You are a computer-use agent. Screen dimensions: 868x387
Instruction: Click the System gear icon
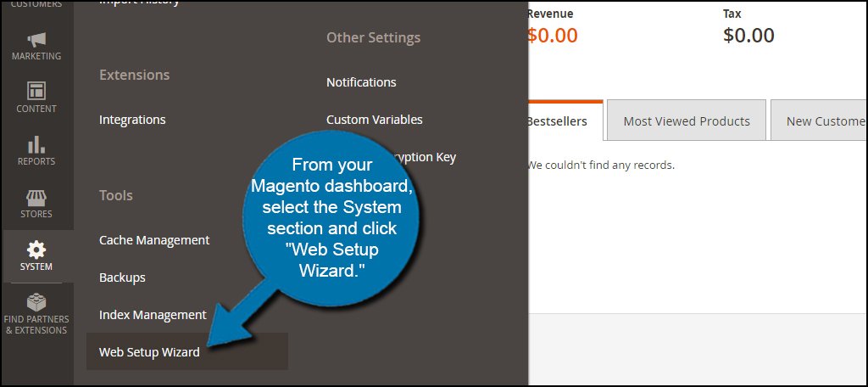click(x=36, y=250)
